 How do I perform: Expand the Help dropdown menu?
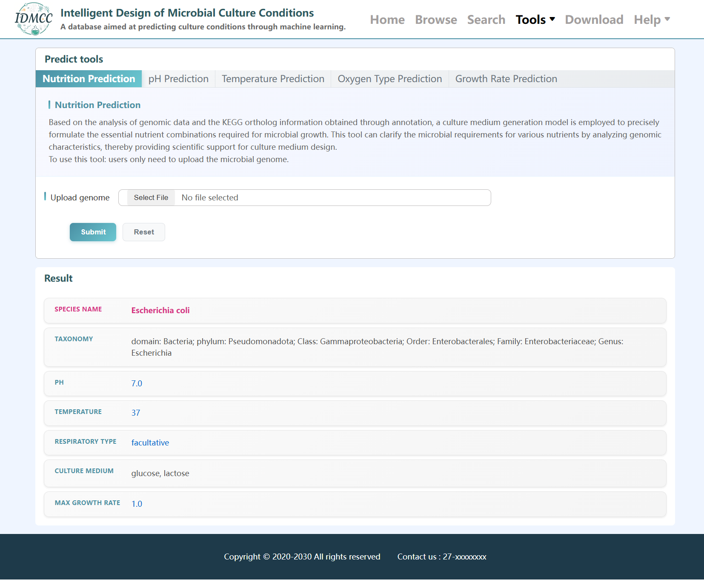pyautogui.click(x=652, y=20)
